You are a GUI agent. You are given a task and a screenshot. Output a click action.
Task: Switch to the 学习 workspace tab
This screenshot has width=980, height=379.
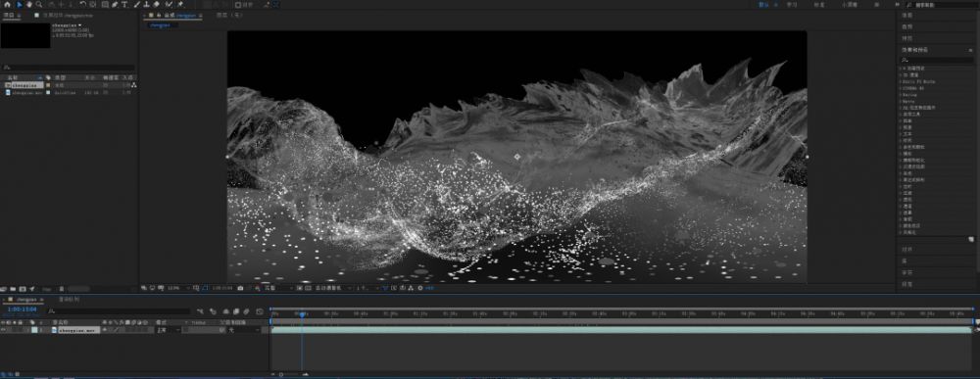[792, 4]
